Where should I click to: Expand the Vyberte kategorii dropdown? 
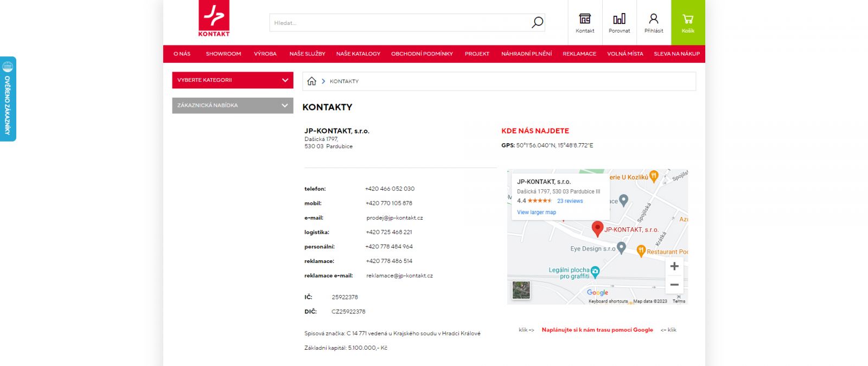(x=232, y=80)
